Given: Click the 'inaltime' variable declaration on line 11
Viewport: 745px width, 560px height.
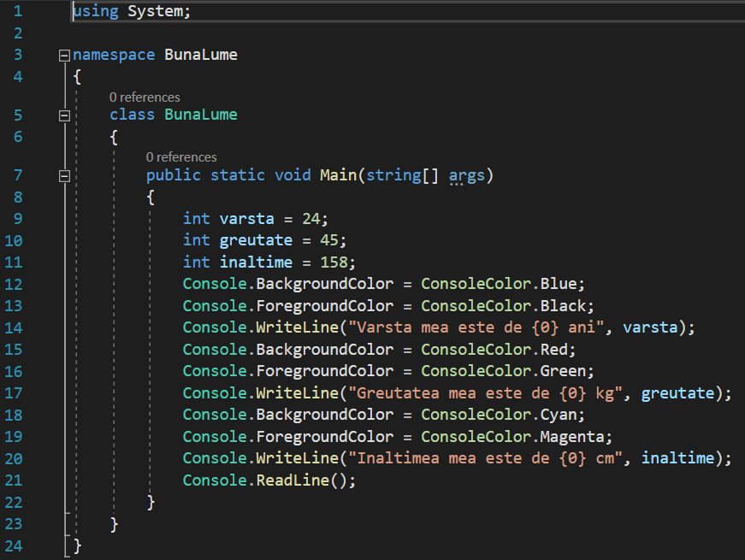Looking at the screenshot, I should click(256, 262).
